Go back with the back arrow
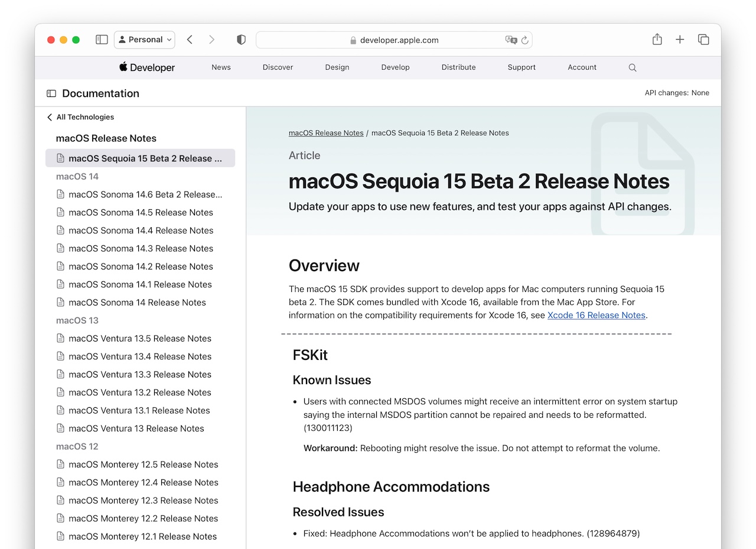This screenshot has width=756, height=549. pyautogui.click(x=190, y=40)
